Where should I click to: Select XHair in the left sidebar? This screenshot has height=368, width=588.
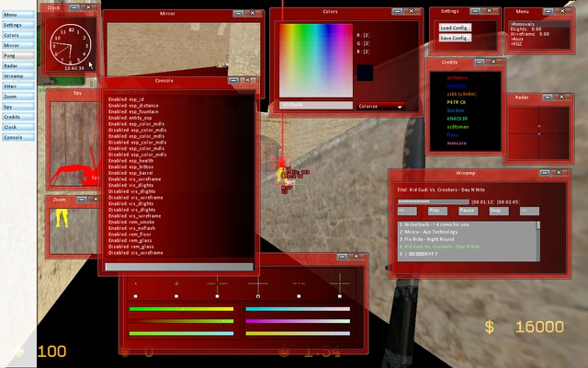18,86
